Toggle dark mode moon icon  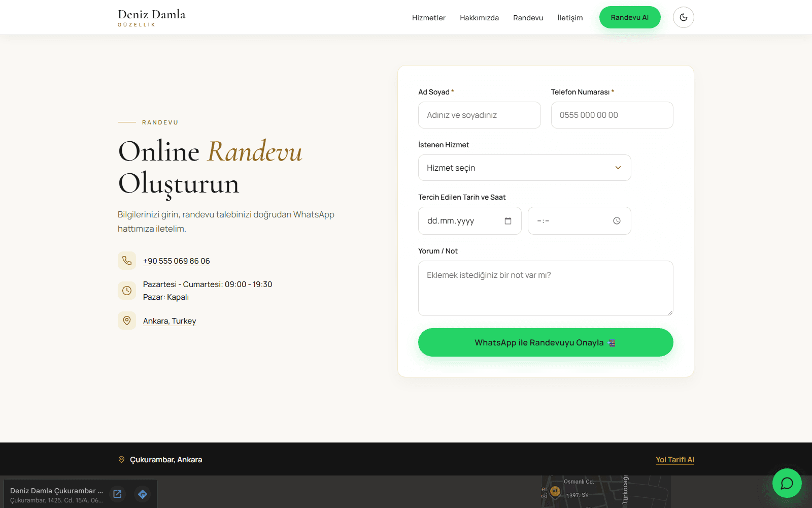point(683,17)
